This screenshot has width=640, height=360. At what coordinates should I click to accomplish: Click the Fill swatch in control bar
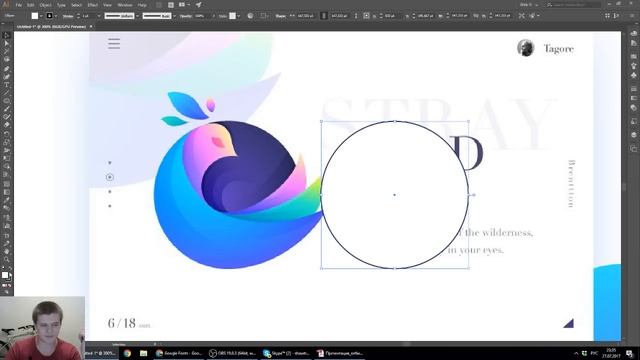(35, 16)
